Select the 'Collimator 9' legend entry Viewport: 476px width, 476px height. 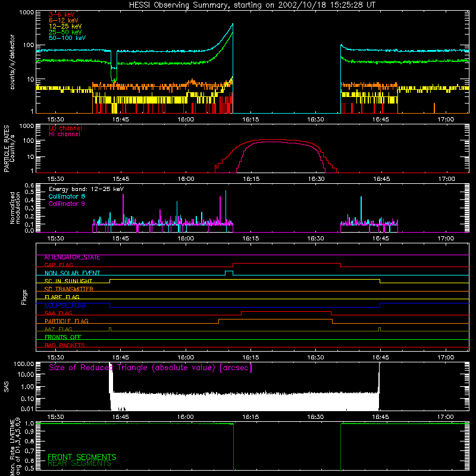click(67, 203)
